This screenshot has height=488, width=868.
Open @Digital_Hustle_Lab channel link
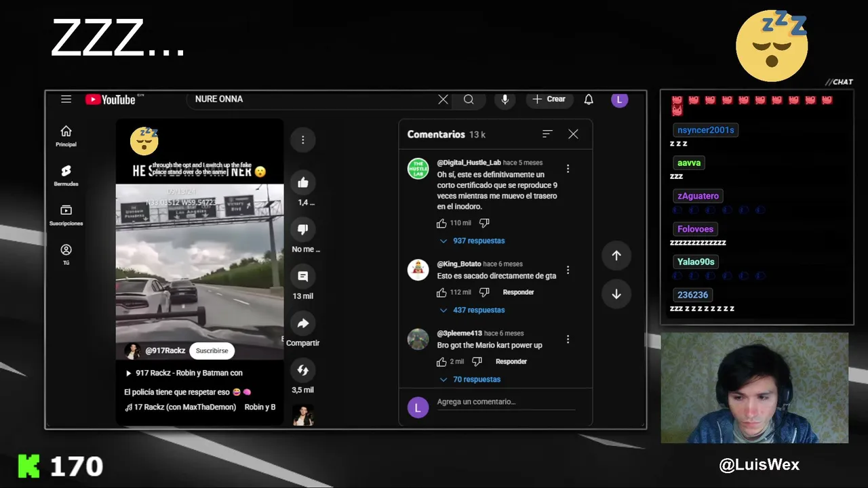coord(469,163)
